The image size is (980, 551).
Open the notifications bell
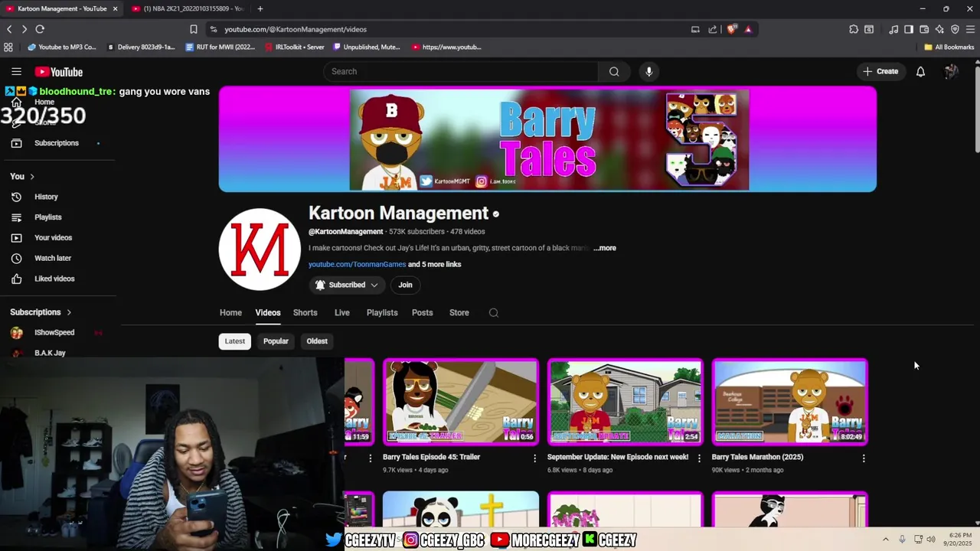[x=920, y=71]
